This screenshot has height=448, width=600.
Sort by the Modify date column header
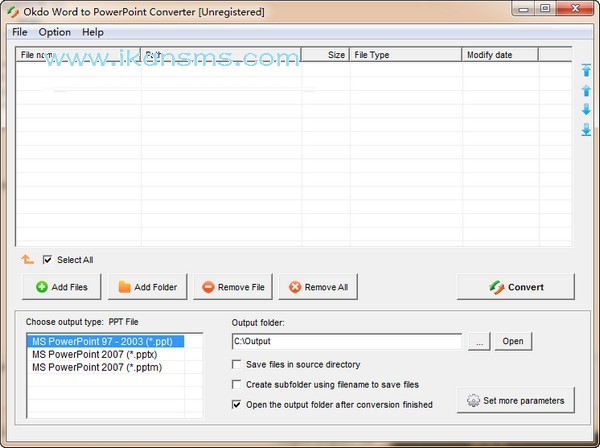point(500,55)
